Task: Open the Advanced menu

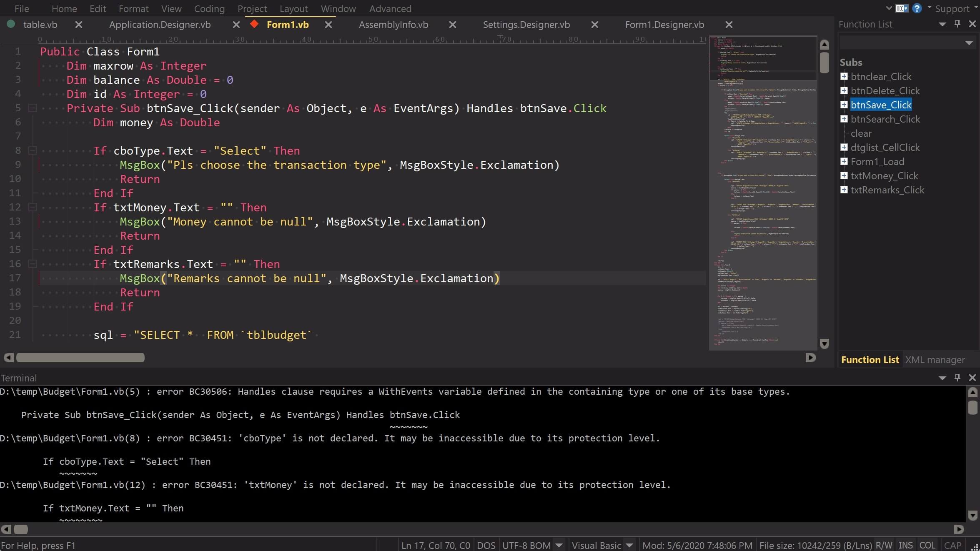Action: click(x=390, y=8)
